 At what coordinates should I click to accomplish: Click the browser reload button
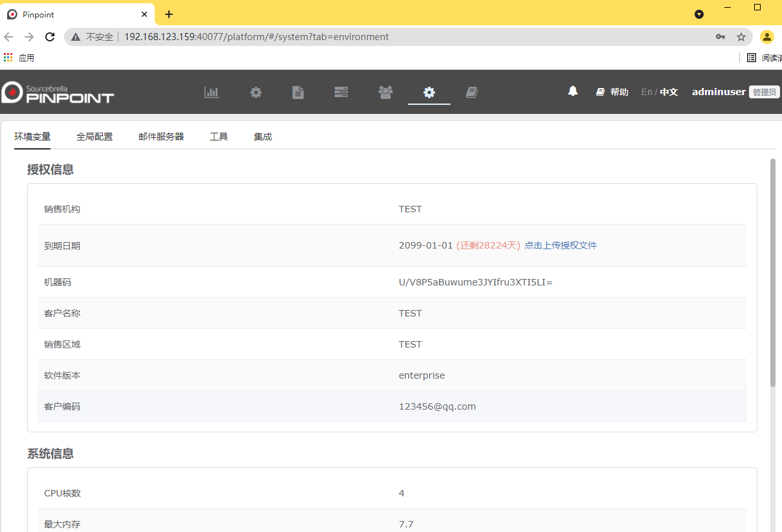50,37
